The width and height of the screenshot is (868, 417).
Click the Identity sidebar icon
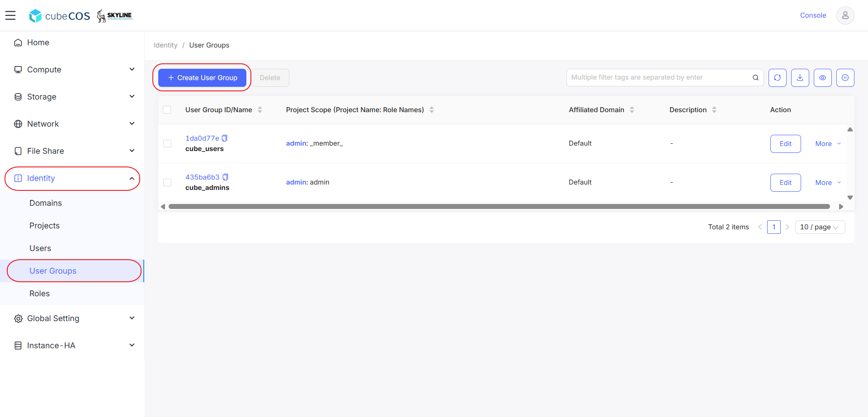tap(18, 178)
